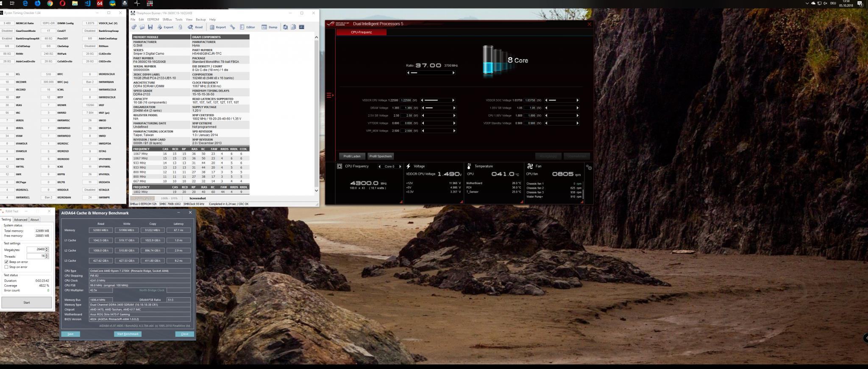Open the Backup menu in Thaiphoon Burner
868x369 pixels.
200,20
